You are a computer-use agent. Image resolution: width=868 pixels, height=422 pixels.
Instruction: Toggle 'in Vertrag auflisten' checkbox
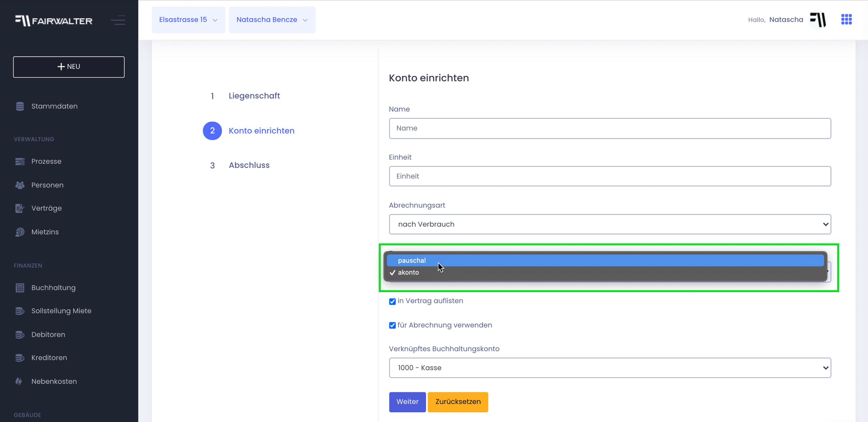(x=392, y=301)
